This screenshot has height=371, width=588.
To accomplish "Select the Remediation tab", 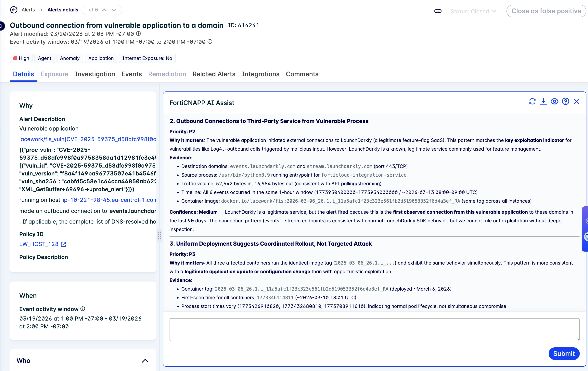I will (x=167, y=74).
